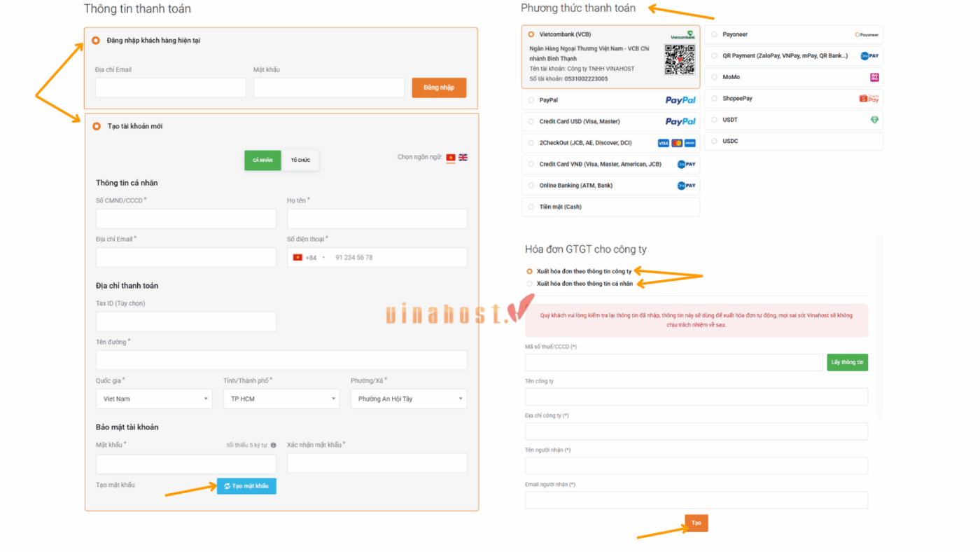Image resolution: width=980 pixels, height=552 pixels.
Task: Click the USDT Tether coin icon
Action: coord(874,120)
